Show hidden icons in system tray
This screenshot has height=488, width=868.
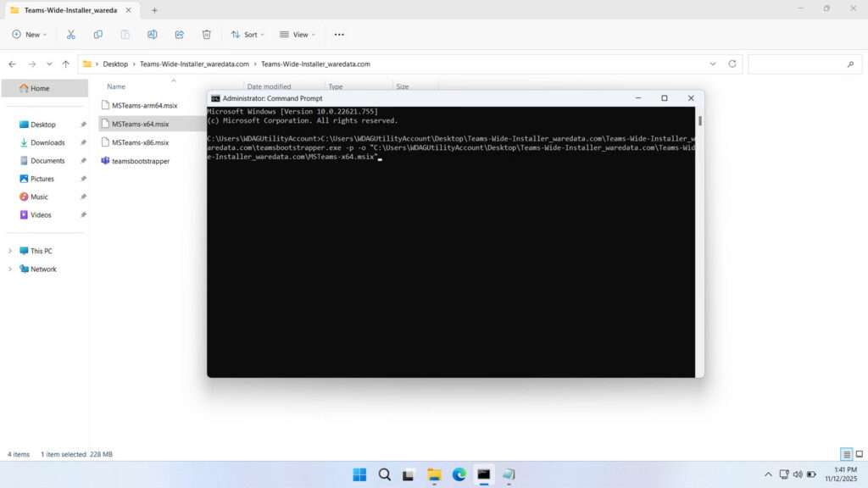[x=767, y=474]
